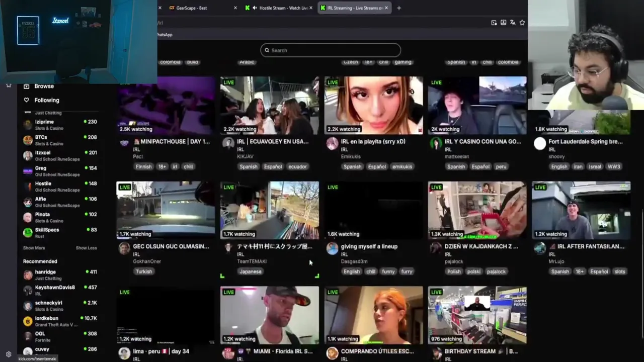Screen dimensions: 644x362
Task: Click the ecuador tag under ECUAVOLEY stream
Action: [297, 166]
